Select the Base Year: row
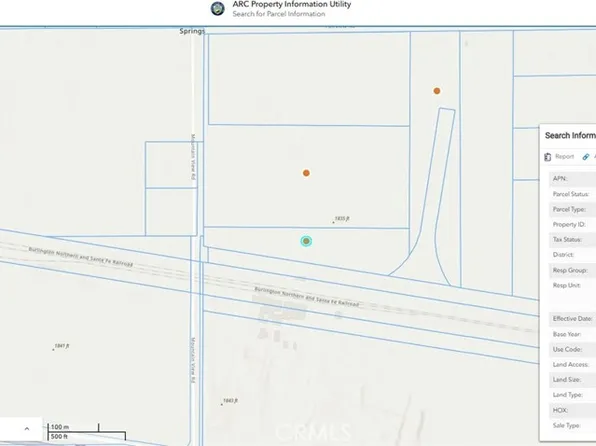The image size is (596, 446). 572,334
